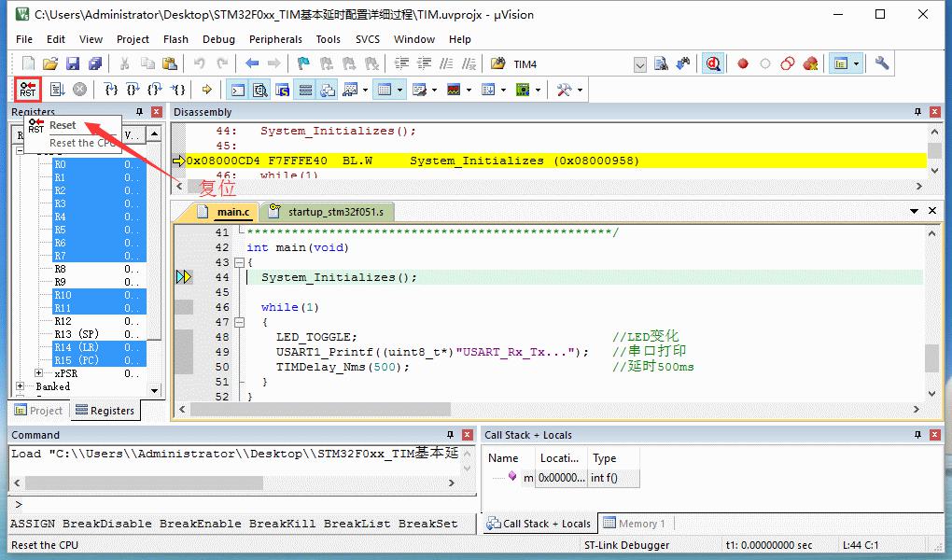This screenshot has height=560, width=952.
Task: Switch to the startup_stm32f051.s editor tab
Action: [x=329, y=211]
